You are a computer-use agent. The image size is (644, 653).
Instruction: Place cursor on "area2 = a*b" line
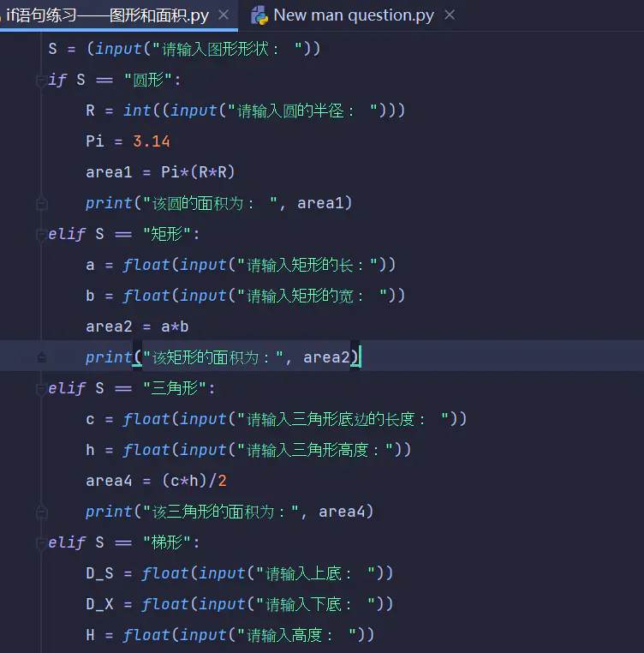137,326
